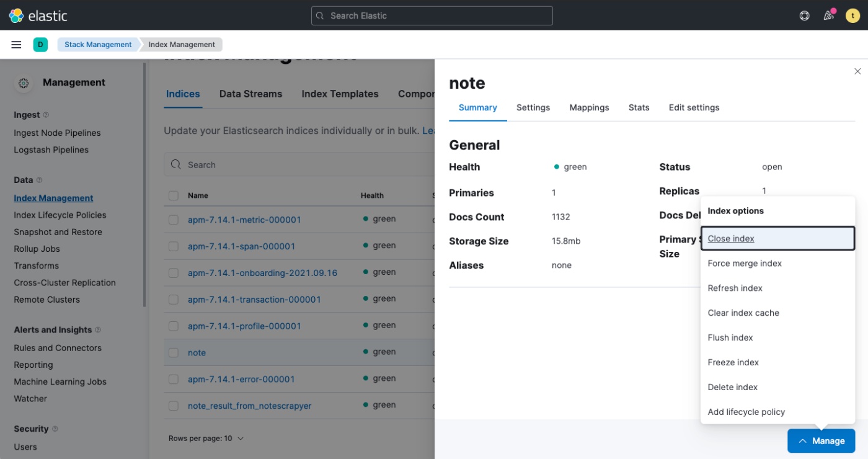Open Snapshot and Restore

pyautogui.click(x=58, y=232)
